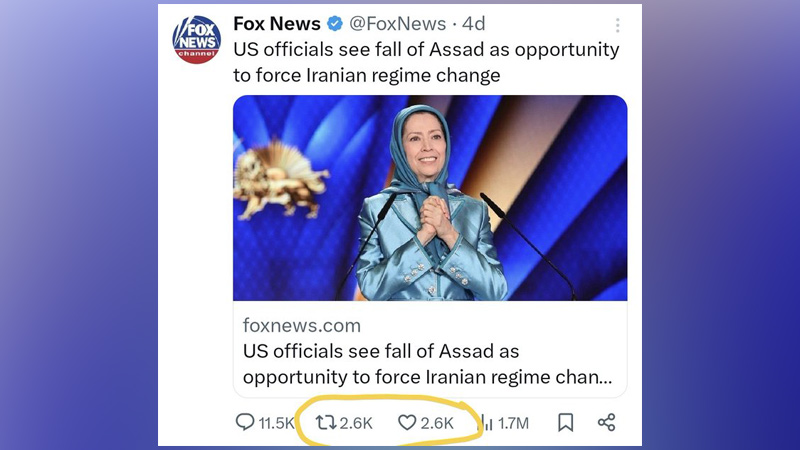
Task: Open the article preview image
Action: [x=430, y=197]
